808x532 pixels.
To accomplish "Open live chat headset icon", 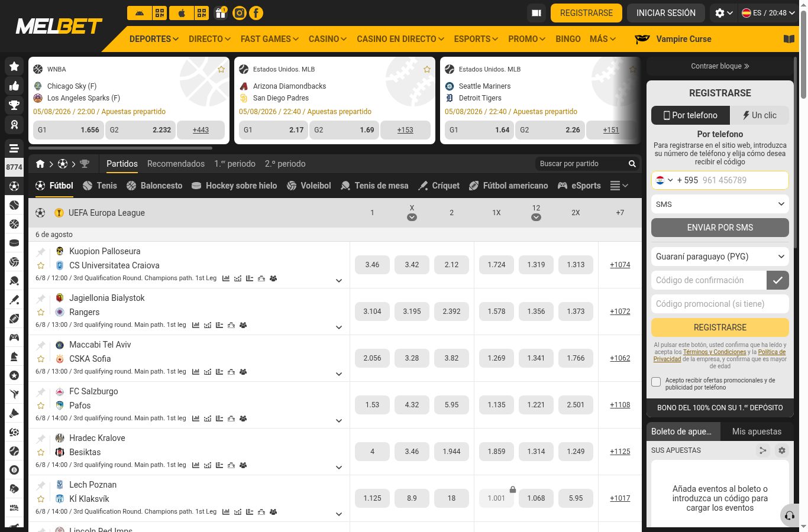I will coord(790,516).
